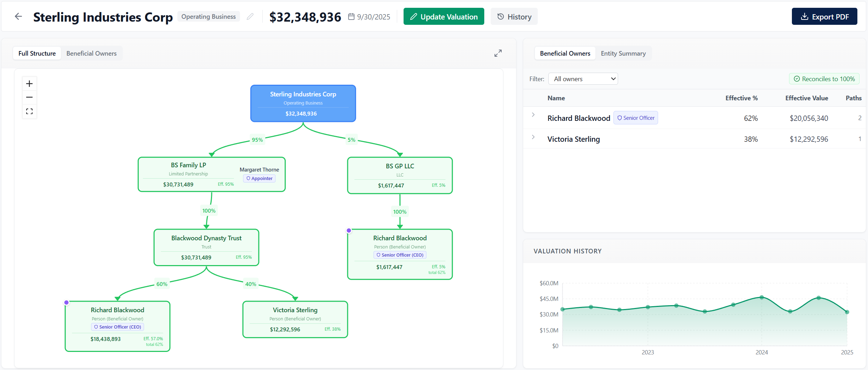This screenshot has height=370, width=868.
Task: Click the 2024 peak valuation data point
Action: tap(761, 297)
